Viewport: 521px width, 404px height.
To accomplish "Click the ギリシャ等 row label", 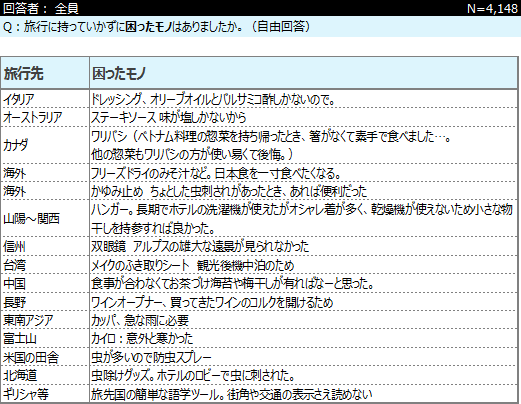I will click(45, 394).
